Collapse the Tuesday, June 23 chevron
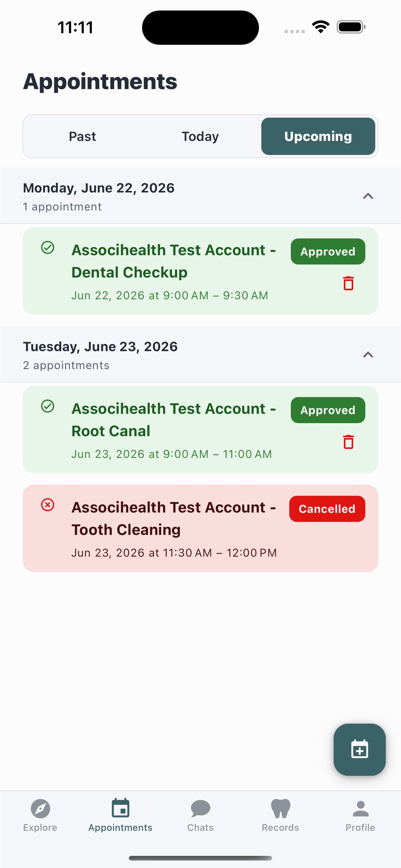Image resolution: width=401 pixels, height=868 pixels. click(x=368, y=355)
